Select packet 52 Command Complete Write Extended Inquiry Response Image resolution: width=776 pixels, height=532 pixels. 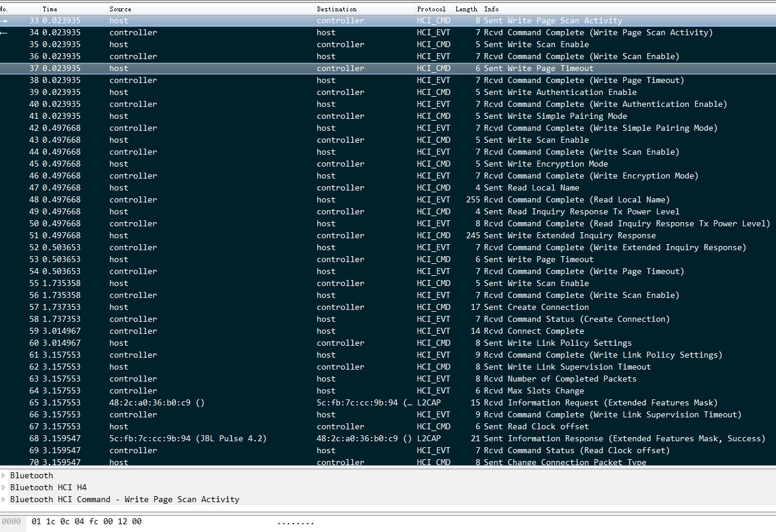388,248
